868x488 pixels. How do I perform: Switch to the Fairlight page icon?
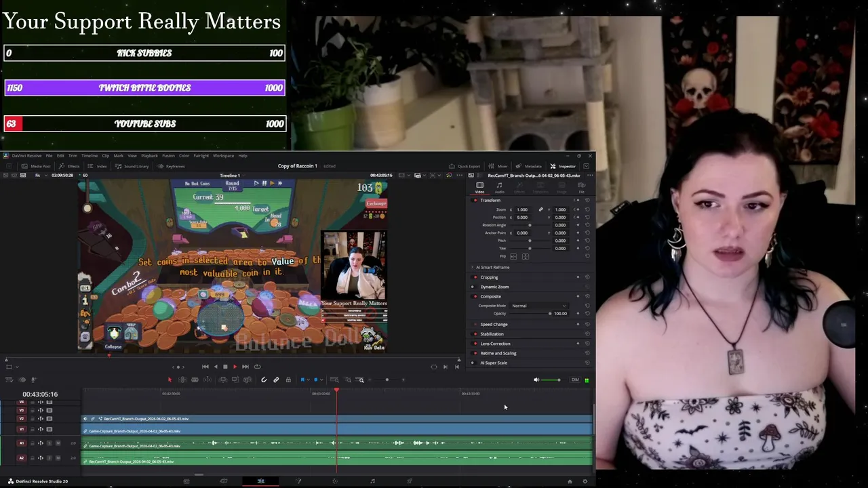click(x=372, y=481)
